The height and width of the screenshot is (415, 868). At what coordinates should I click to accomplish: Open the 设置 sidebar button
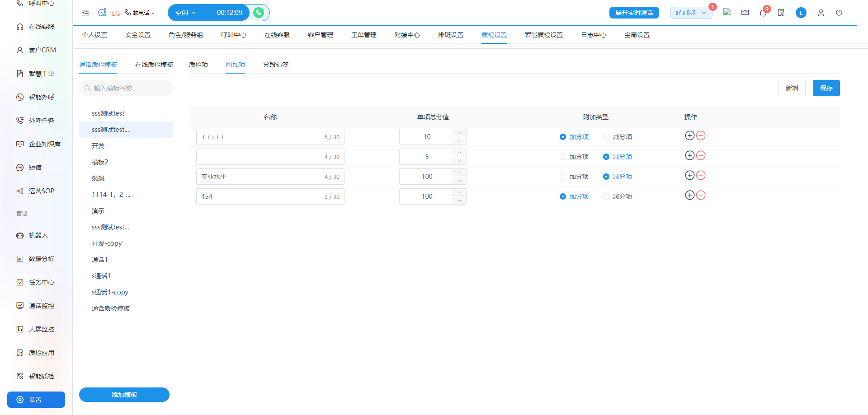[x=36, y=400]
